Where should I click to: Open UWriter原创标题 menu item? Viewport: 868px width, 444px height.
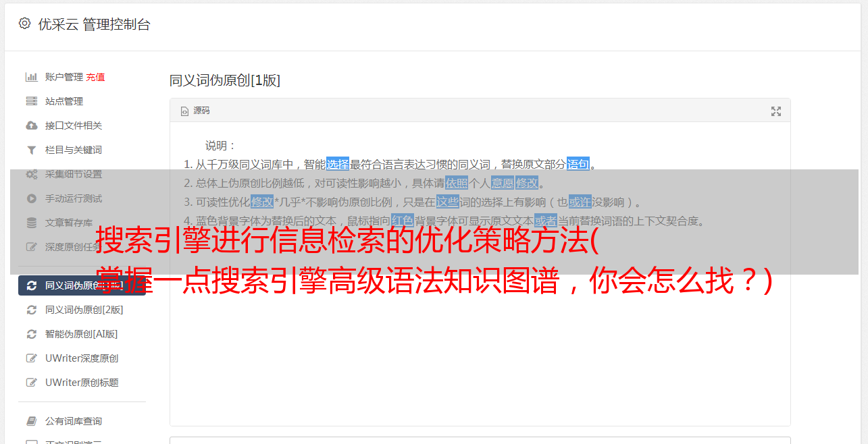point(82,383)
